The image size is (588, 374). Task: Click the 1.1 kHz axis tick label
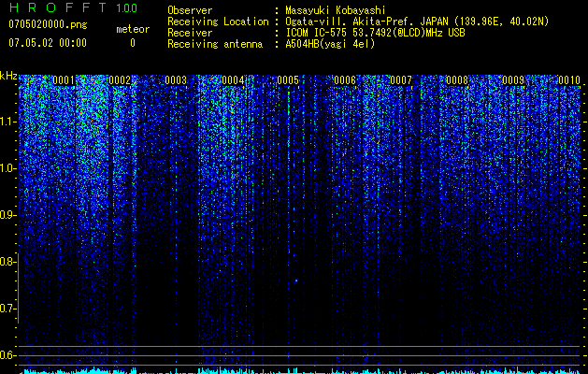pos(7,122)
